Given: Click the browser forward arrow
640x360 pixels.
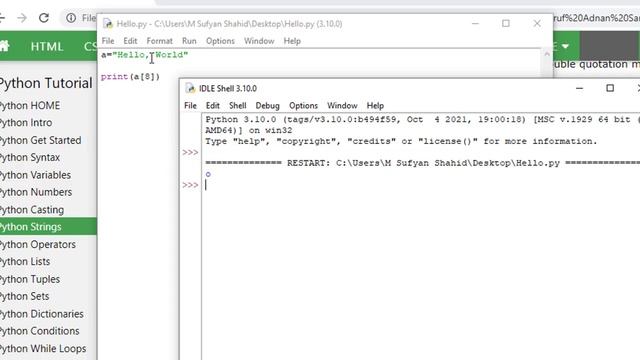Looking at the screenshot, I should click(x=22, y=18).
